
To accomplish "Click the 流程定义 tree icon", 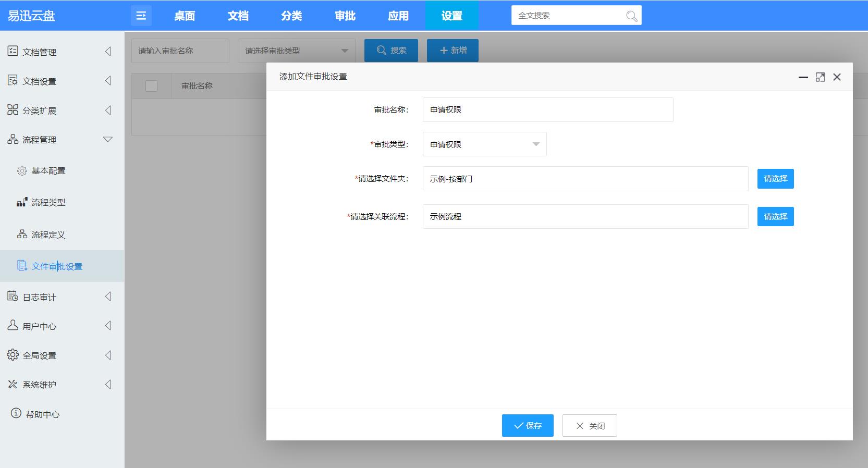I will 22,234.
